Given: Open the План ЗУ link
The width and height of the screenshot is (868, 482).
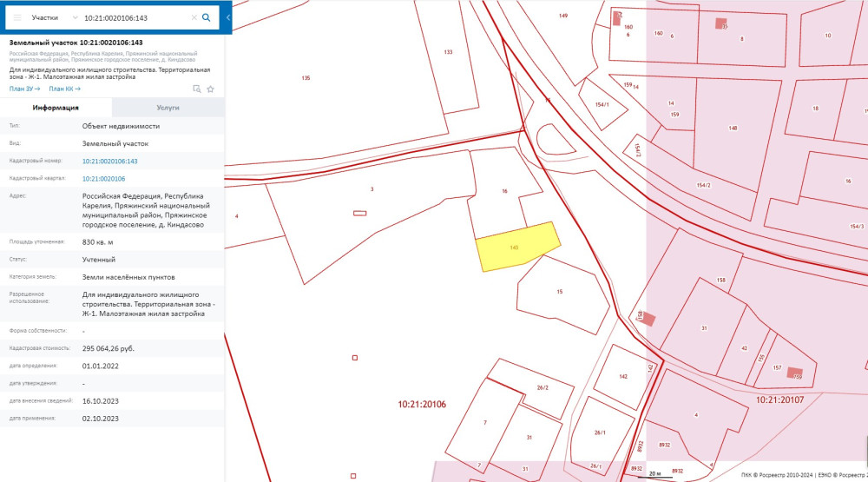Looking at the screenshot, I should click(24, 89).
